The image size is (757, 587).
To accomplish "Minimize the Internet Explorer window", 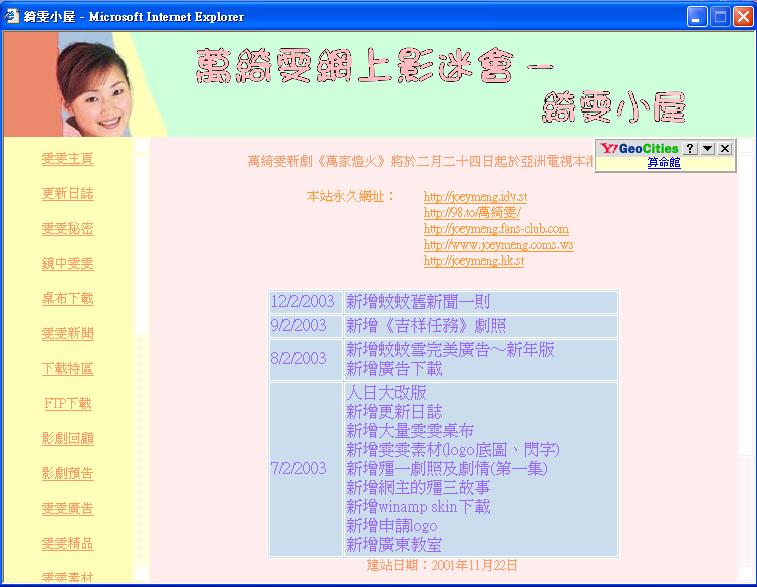I will tap(697, 17).
